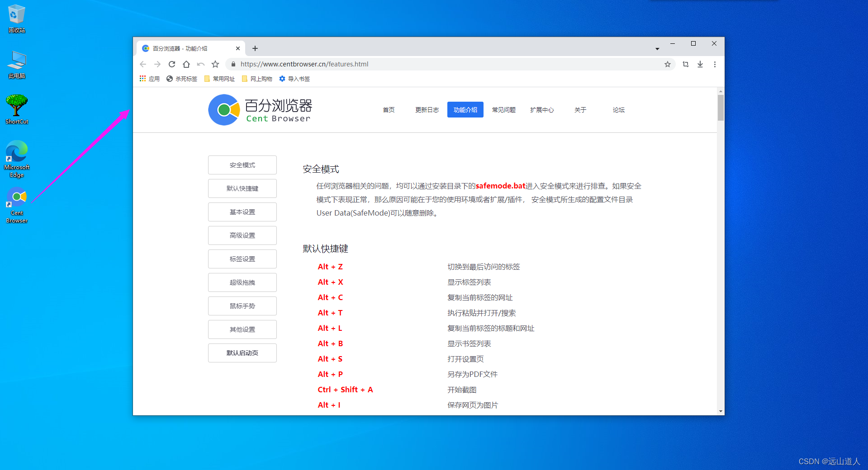Click the 基本设置 sidebar button

[242, 212]
